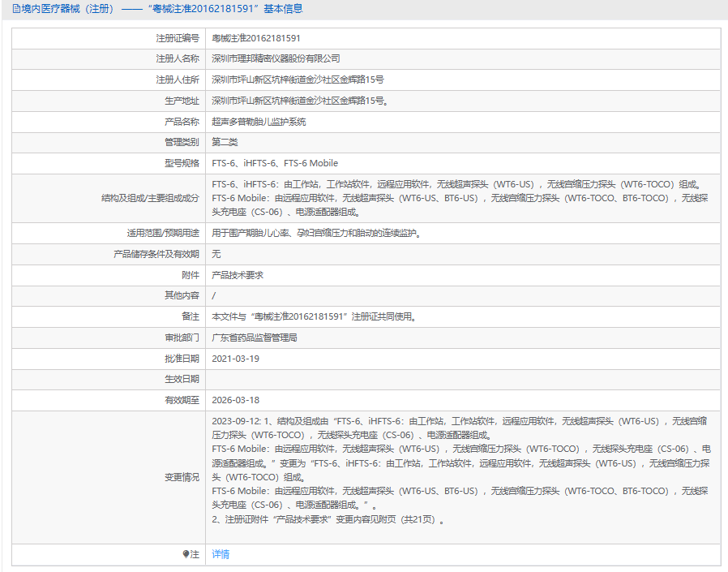The image size is (728, 572).
Task: Select the 注册人住所 address value
Action: [x=298, y=80]
